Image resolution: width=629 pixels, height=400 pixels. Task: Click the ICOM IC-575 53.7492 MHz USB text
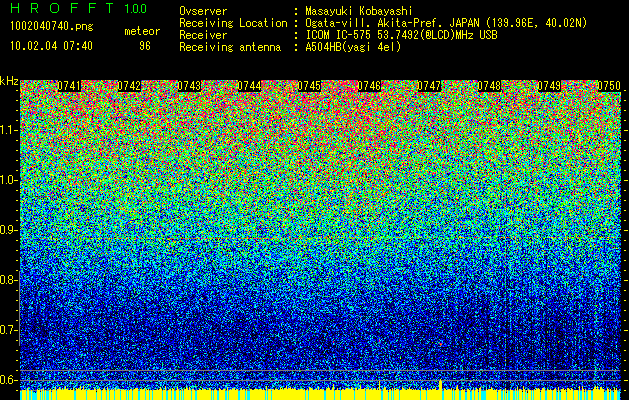[401, 35]
